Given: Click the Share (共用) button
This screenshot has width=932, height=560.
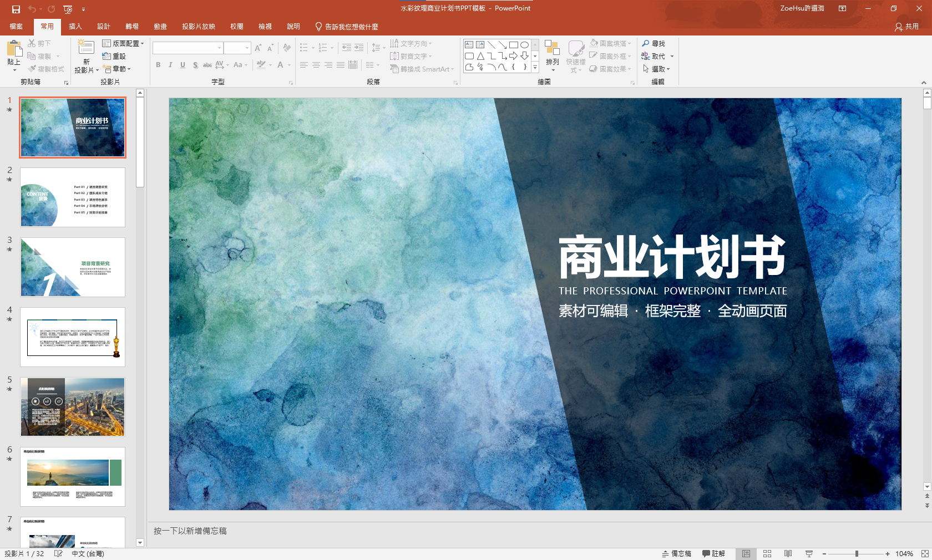Looking at the screenshot, I should (906, 27).
